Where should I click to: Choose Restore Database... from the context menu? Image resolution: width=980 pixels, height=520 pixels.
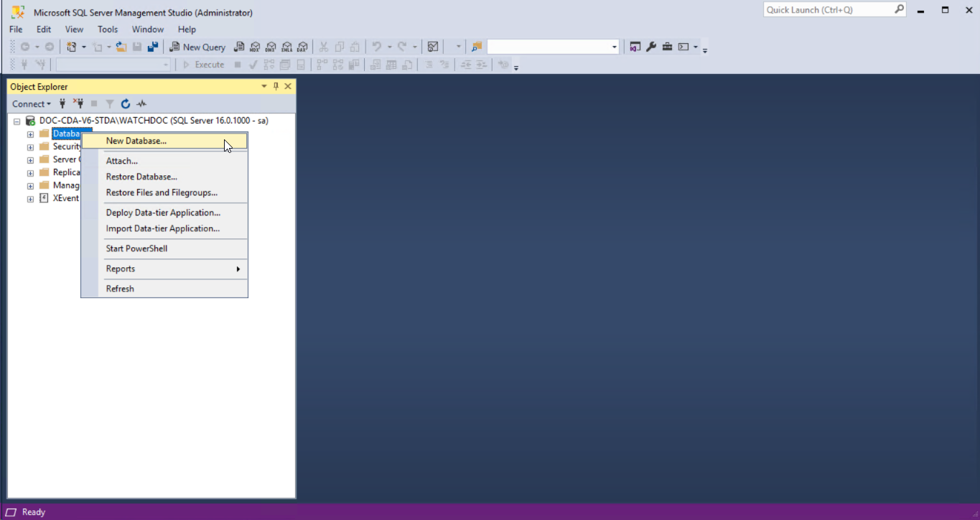pyautogui.click(x=141, y=177)
